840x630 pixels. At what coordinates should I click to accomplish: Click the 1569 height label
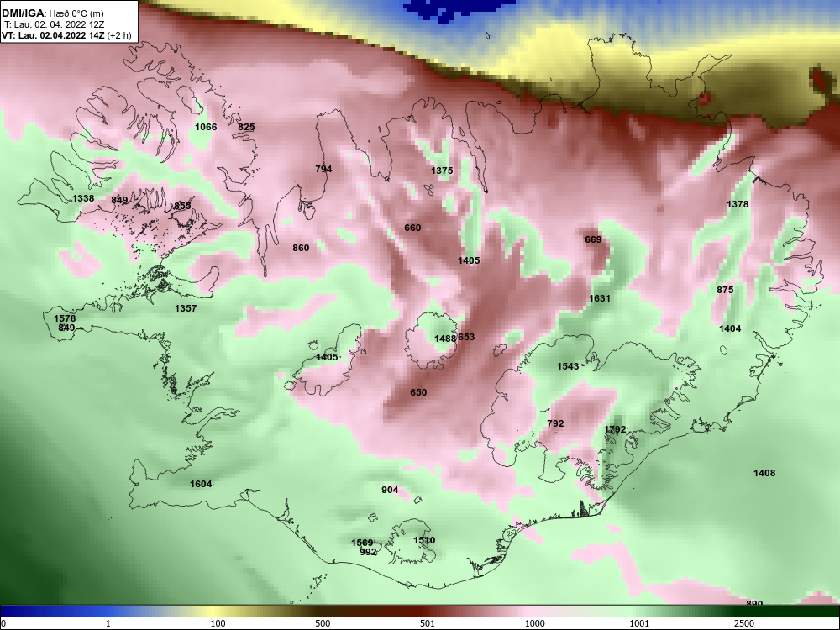click(362, 543)
